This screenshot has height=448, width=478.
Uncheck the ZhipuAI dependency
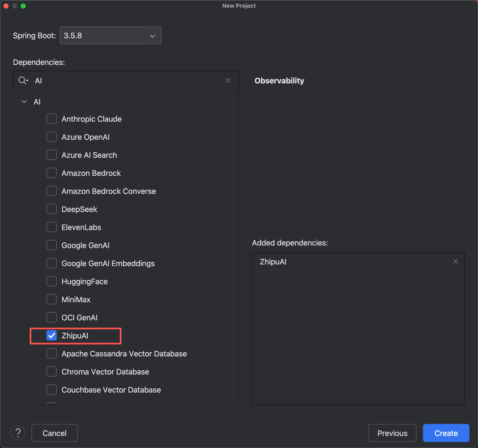(x=51, y=335)
